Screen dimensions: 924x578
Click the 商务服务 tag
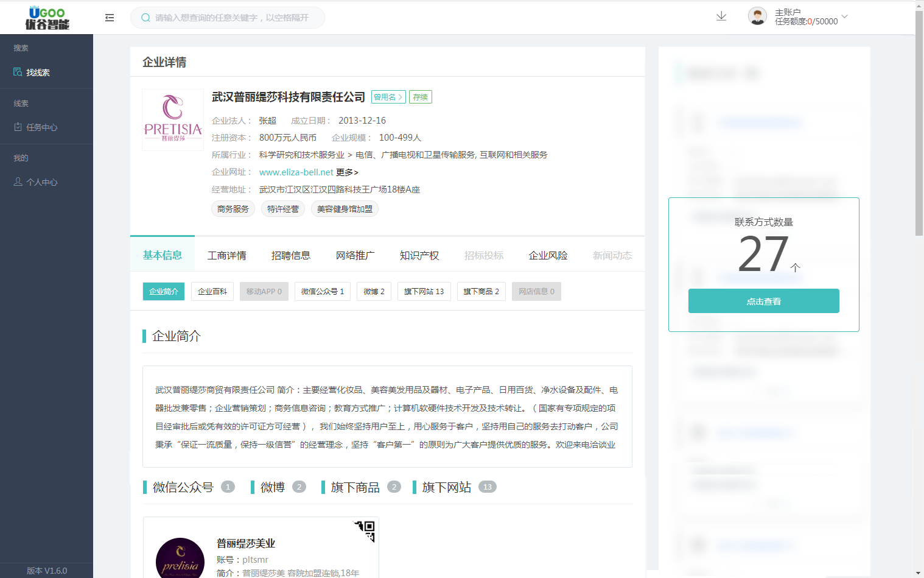233,209
